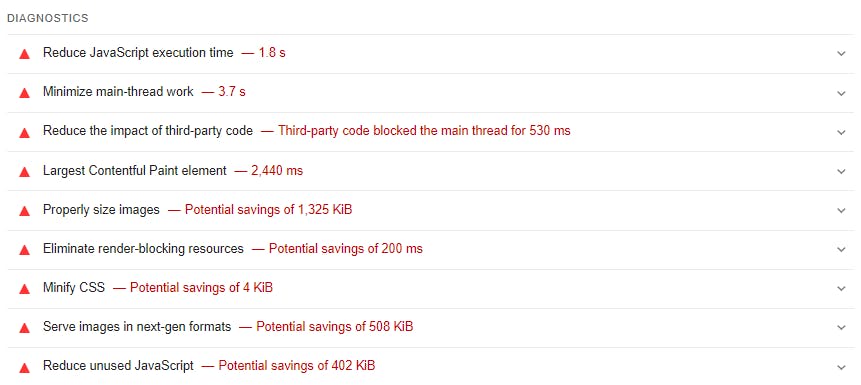
Task: Expand the Minimize main-thread work chevron
Action: [x=841, y=93]
